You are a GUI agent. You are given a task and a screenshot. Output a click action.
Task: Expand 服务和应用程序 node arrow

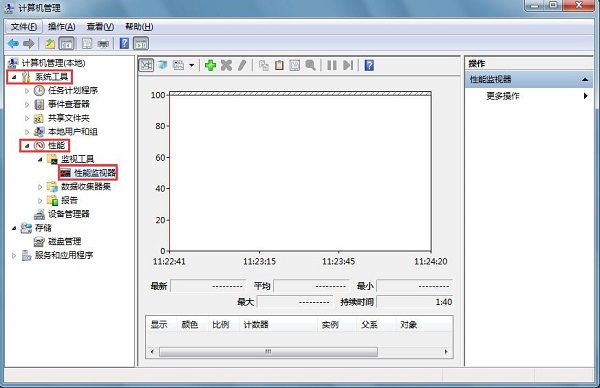[x=14, y=255]
